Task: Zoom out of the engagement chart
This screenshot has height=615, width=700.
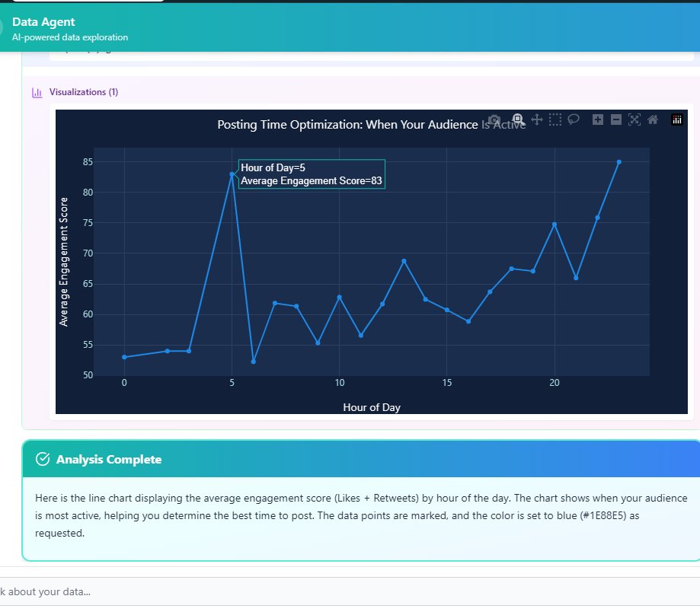Action: [616, 119]
